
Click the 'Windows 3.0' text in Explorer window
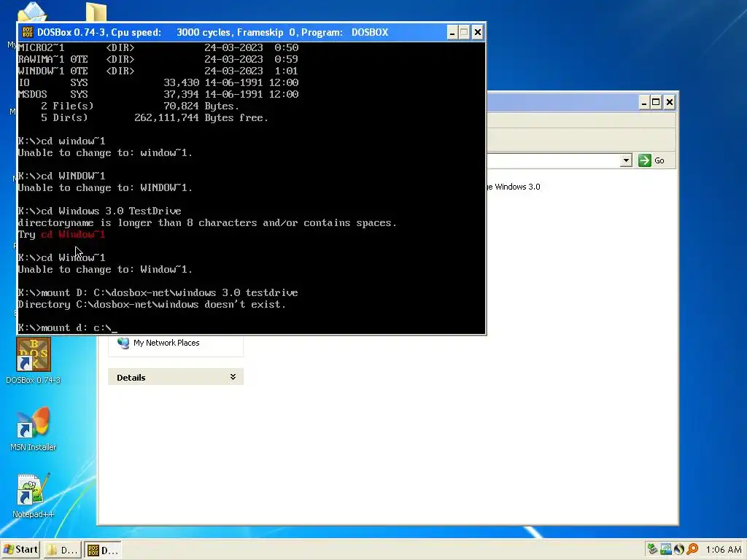tap(517, 187)
